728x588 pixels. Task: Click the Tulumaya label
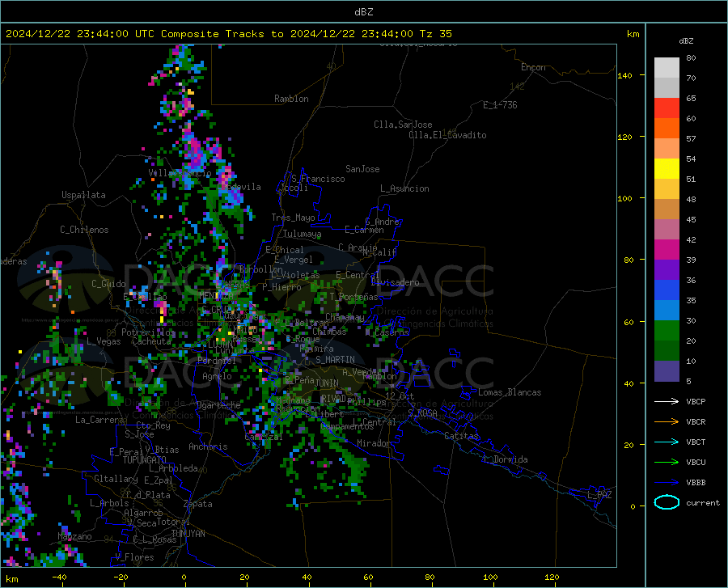(x=302, y=235)
